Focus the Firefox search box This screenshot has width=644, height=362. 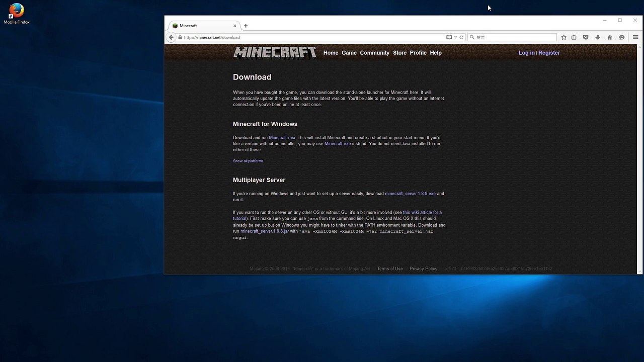point(512,37)
